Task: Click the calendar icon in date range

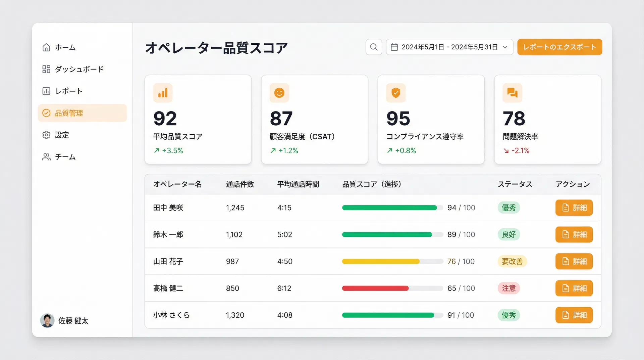Action: (x=394, y=47)
